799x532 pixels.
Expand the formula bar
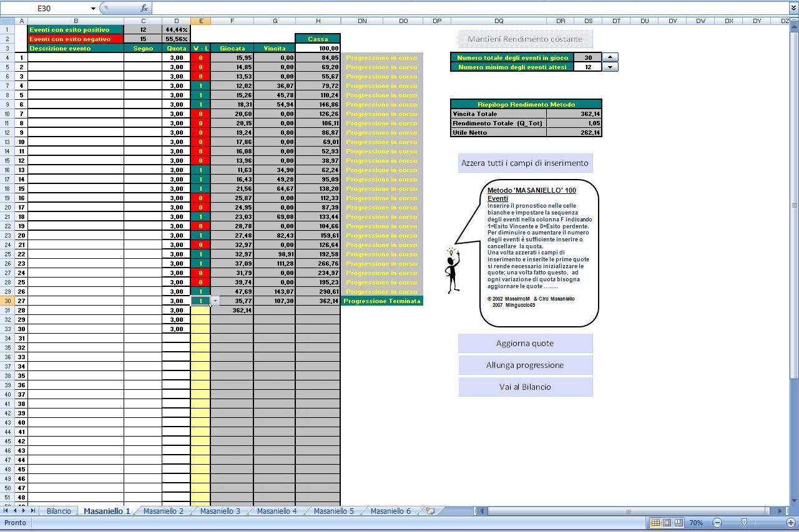793,8
